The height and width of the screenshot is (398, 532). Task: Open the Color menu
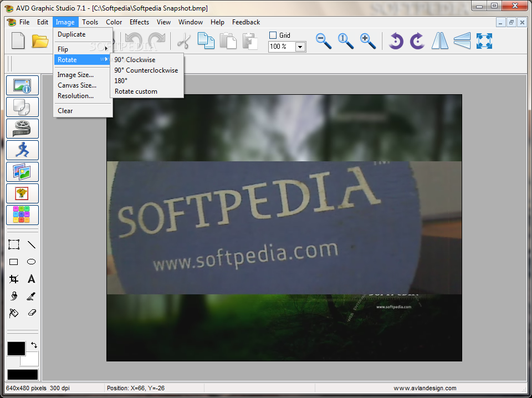pos(114,22)
